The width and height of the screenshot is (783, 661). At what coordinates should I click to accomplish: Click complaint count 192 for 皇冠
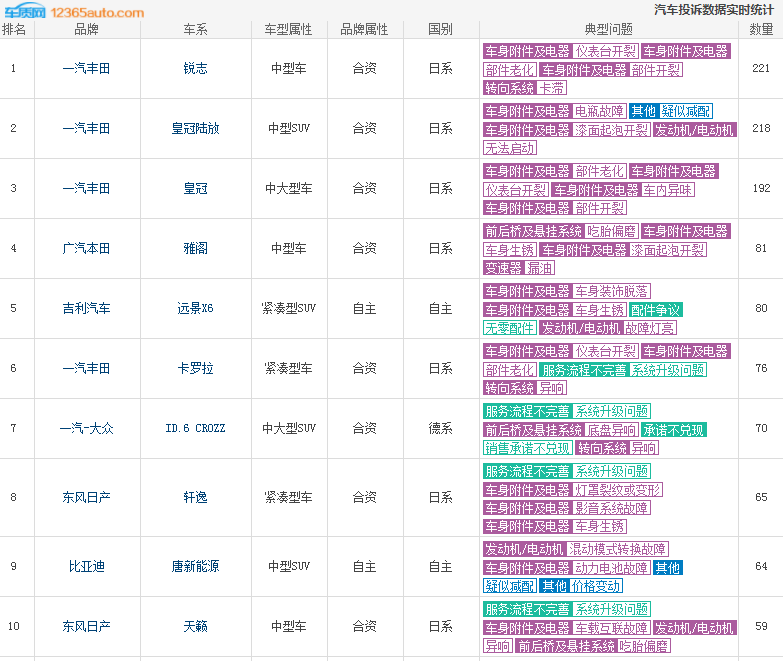[x=761, y=188]
